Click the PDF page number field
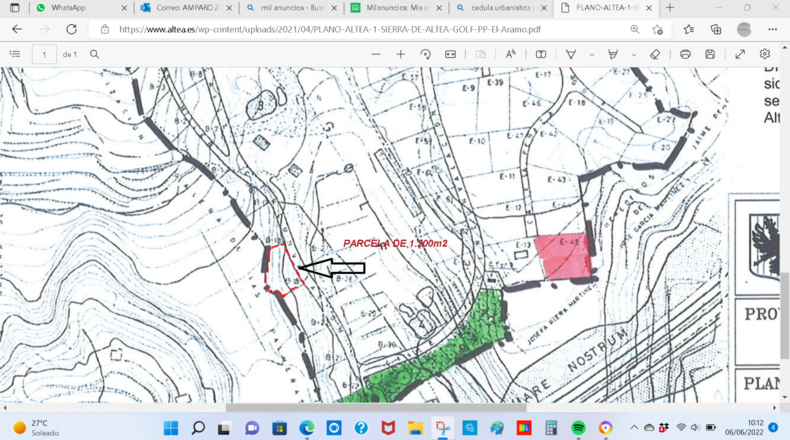Screen dimensions: 790x440 point(44,54)
